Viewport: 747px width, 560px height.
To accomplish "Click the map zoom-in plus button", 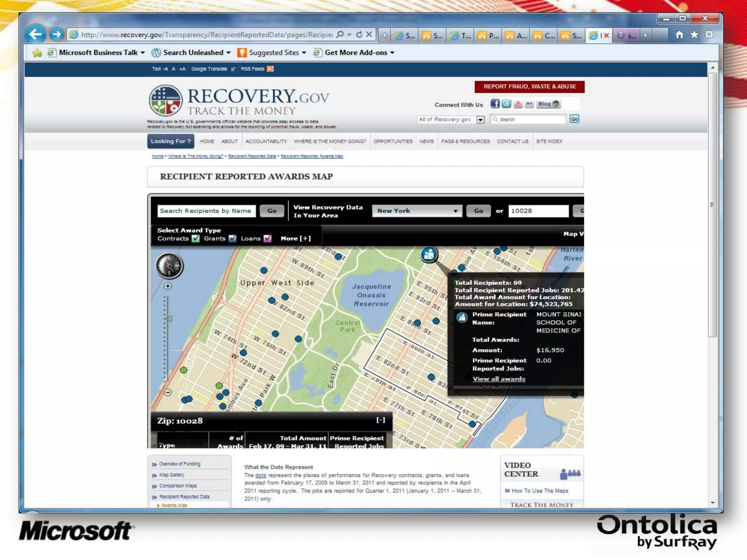I will pos(168,286).
